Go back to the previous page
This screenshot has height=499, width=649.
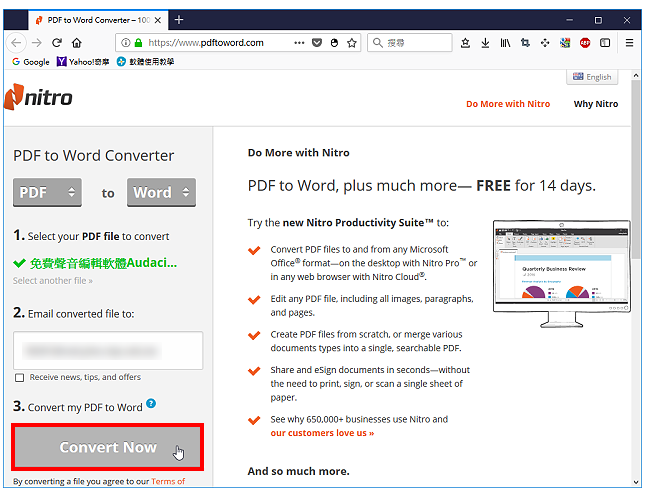tap(16, 43)
